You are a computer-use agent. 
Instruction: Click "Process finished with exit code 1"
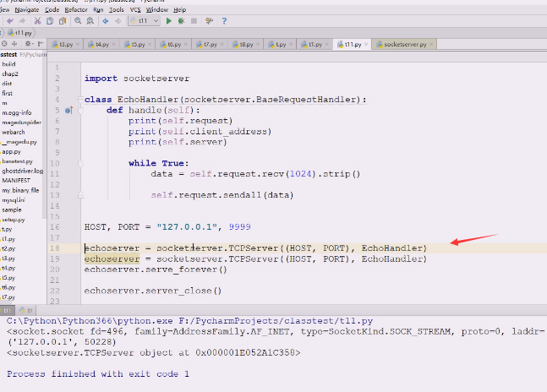pyautogui.click(x=98, y=373)
